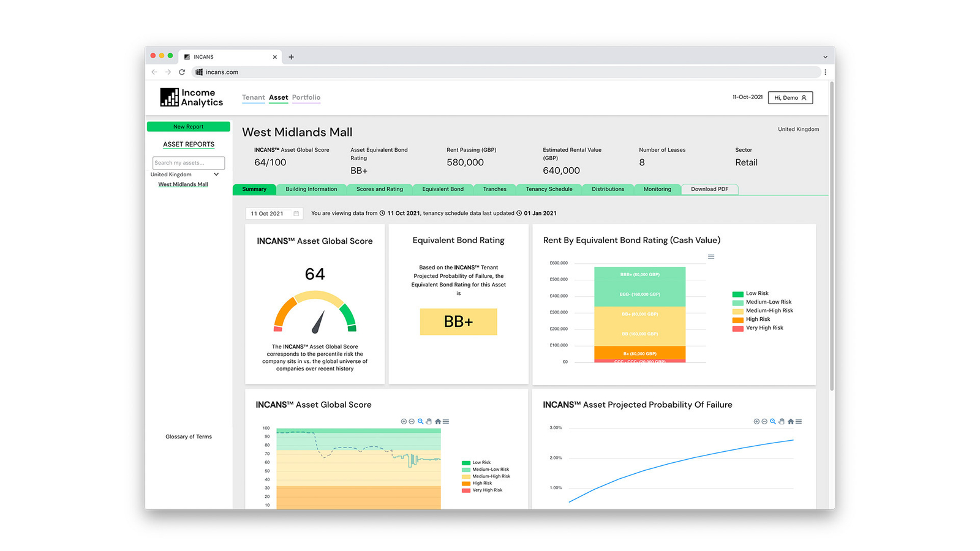Screen dimensions: 980x551
Task: Expand the chart export menu on Probability Of Failure chart
Action: click(x=799, y=422)
